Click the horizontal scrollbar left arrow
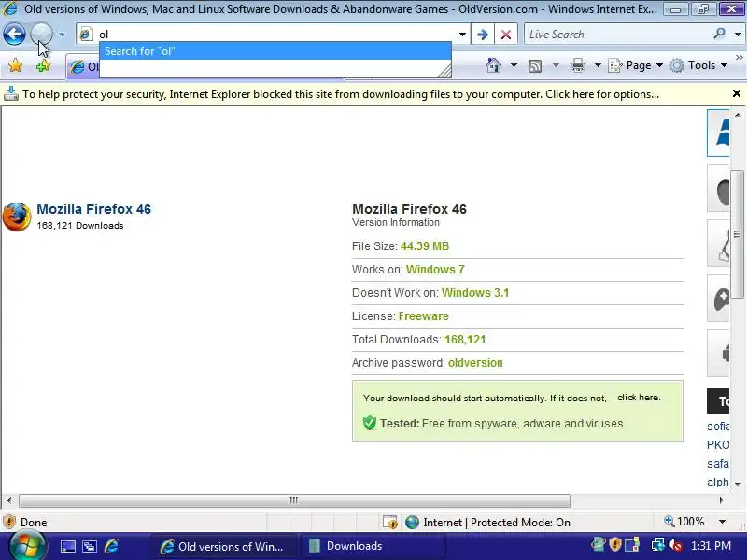Viewport: 747px width, 560px height. [9, 500]
